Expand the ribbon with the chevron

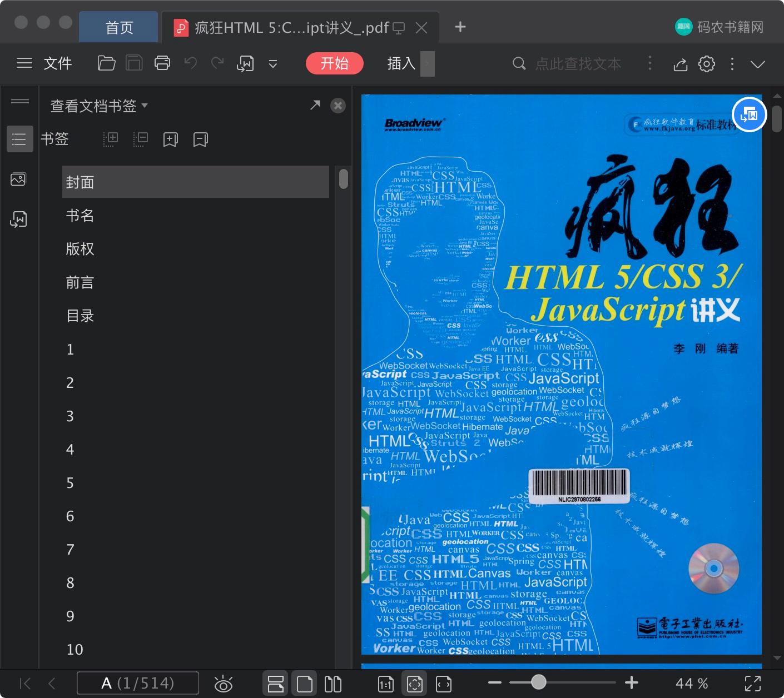[x=758, y=64]
